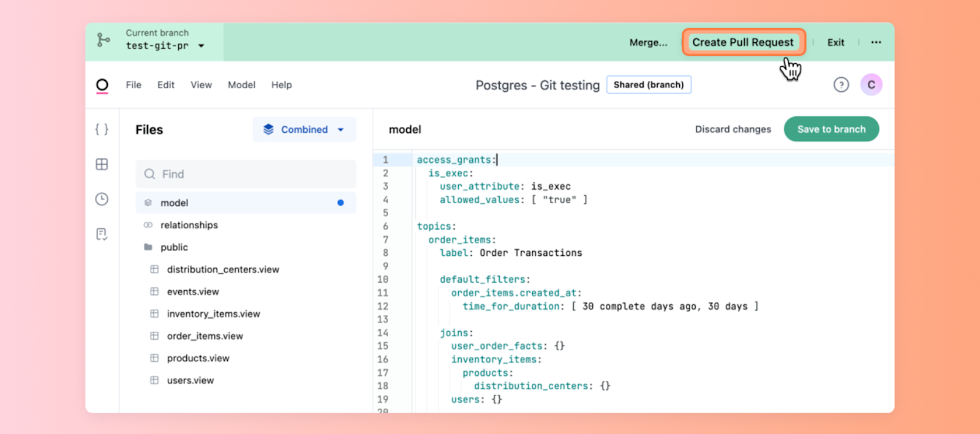Click the users.view table icon

154,380
